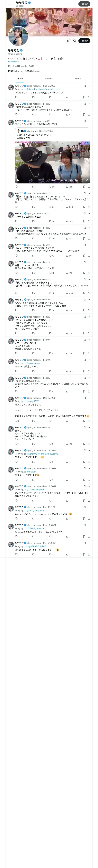Open more options on 'コミュ力もいいけど' post

tap(89, 121)
